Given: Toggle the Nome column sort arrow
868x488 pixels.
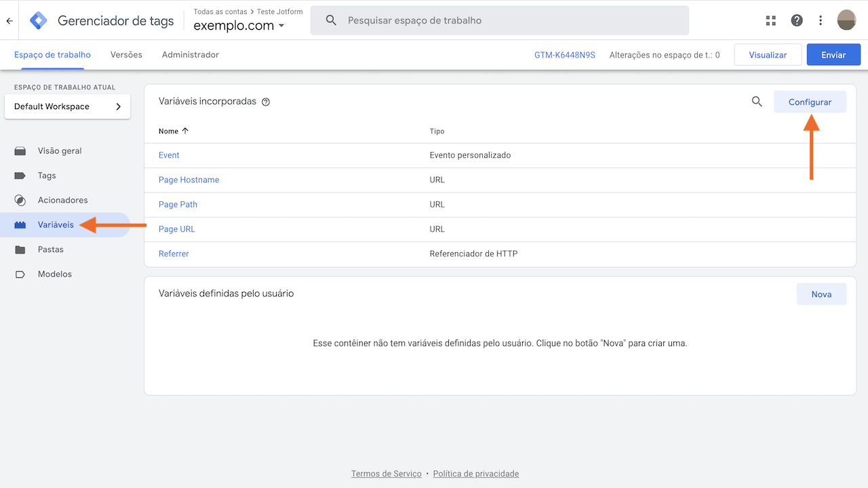Looking at the screenshot, I should tap(184, 130).
